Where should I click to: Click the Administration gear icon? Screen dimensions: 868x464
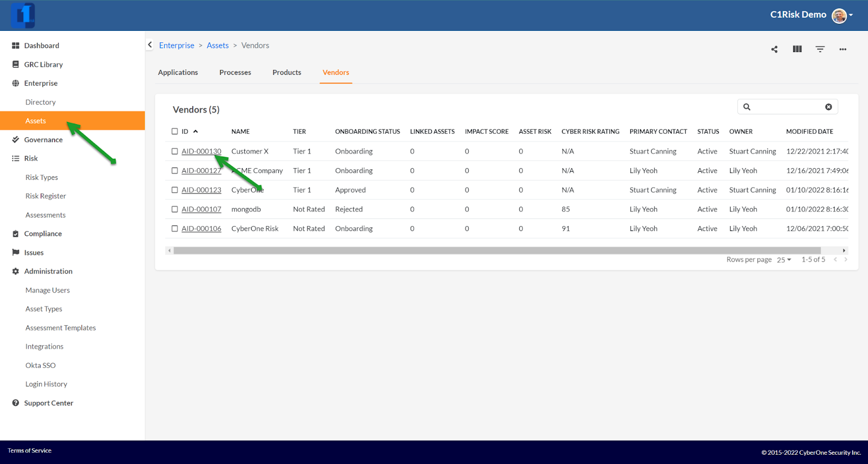click(16, 272)
